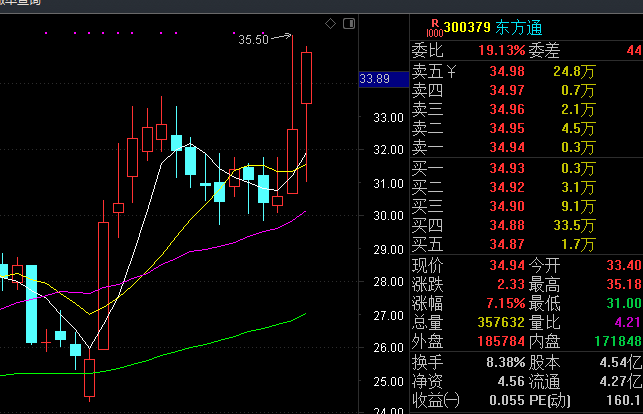Screen dimensions: 643x414
Task: Click the large cyan candlestick at far left
Action: point(32,304)
